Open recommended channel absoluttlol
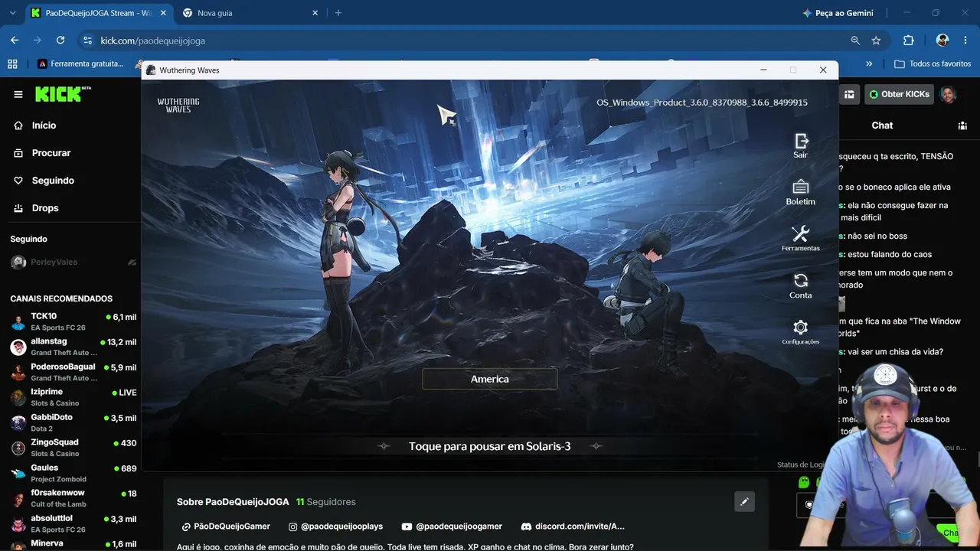Image resolution: width=980 pixels, height=551 pixels. (x=73, y=523)
